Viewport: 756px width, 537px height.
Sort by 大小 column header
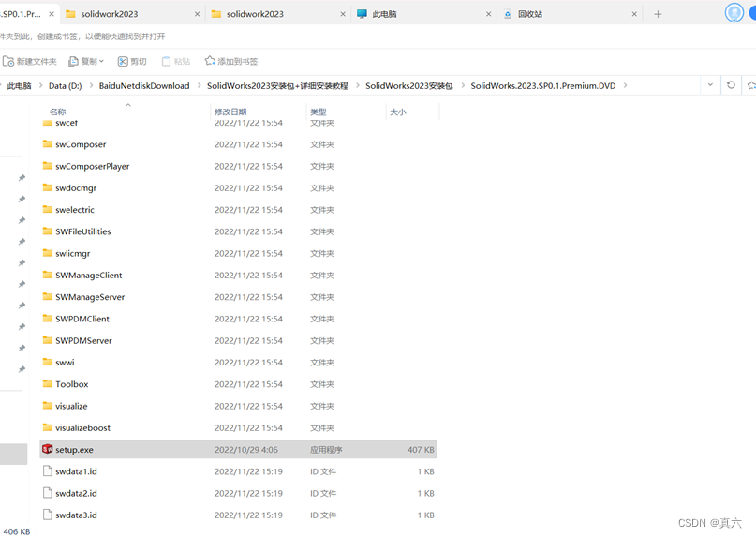398,112
